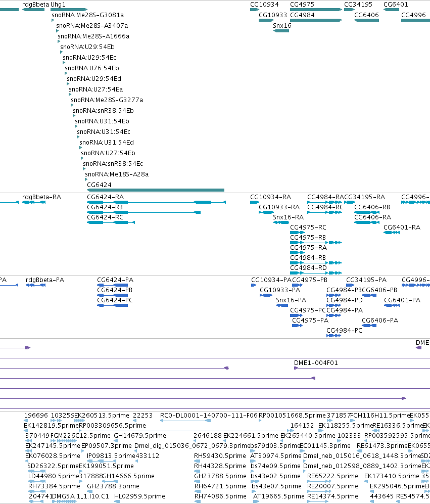Select snoRNA:Me28S-A1666a feature

(x=59, y=41)
